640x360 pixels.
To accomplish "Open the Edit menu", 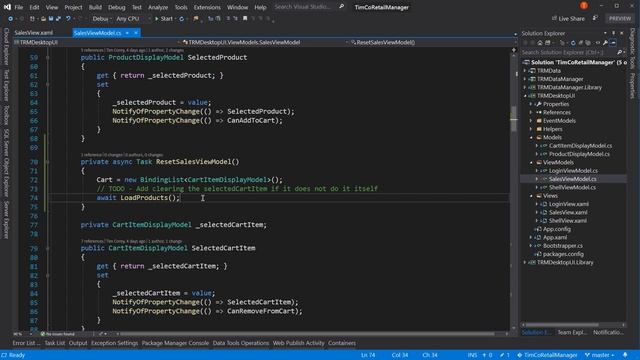I will click(34, 7).
